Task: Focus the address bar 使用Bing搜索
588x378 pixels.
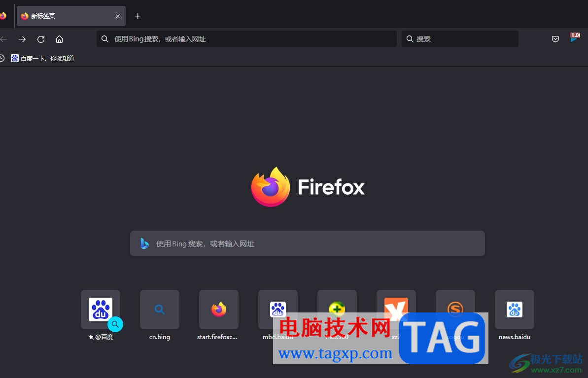Action: click(x=246, y=39)
